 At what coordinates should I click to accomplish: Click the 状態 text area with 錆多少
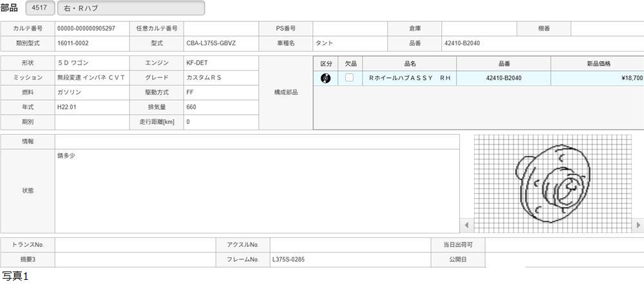point(257,190)
